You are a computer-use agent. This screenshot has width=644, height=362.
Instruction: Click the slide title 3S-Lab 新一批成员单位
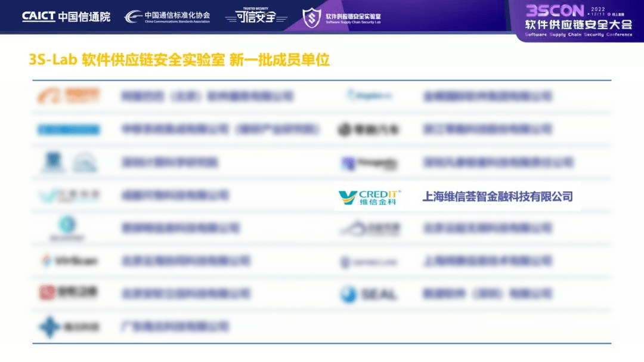[x=180, y=59]
